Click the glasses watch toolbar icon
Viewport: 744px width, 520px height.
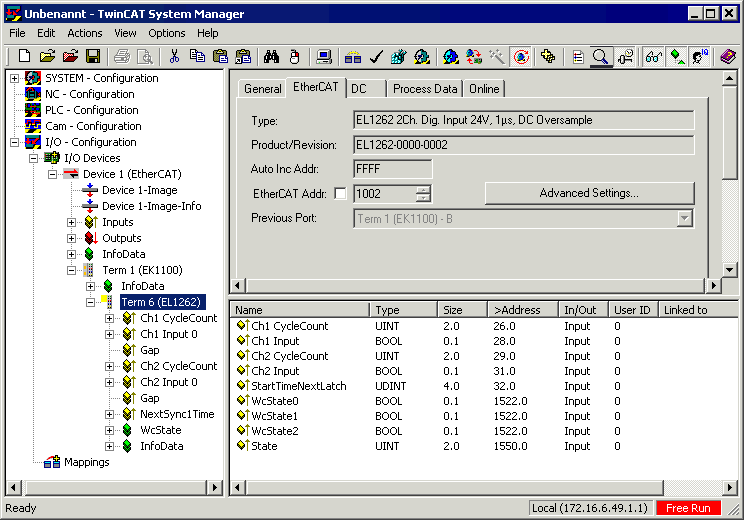[653, 56]
